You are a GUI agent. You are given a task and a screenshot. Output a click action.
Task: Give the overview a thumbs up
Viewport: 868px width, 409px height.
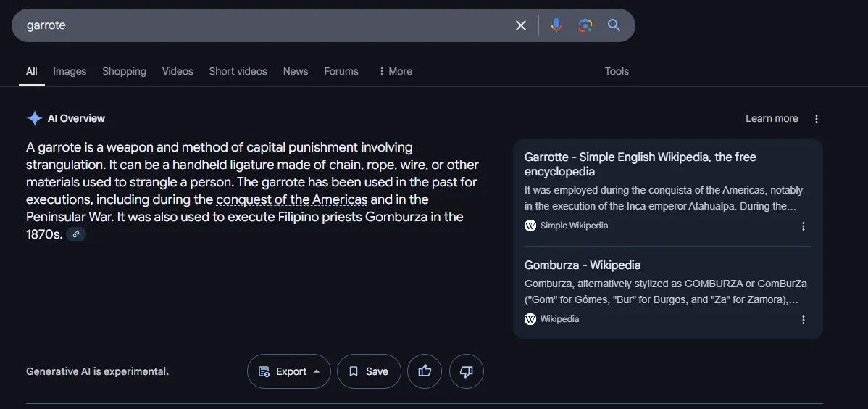pyautogui.click(x=425, y=371)
